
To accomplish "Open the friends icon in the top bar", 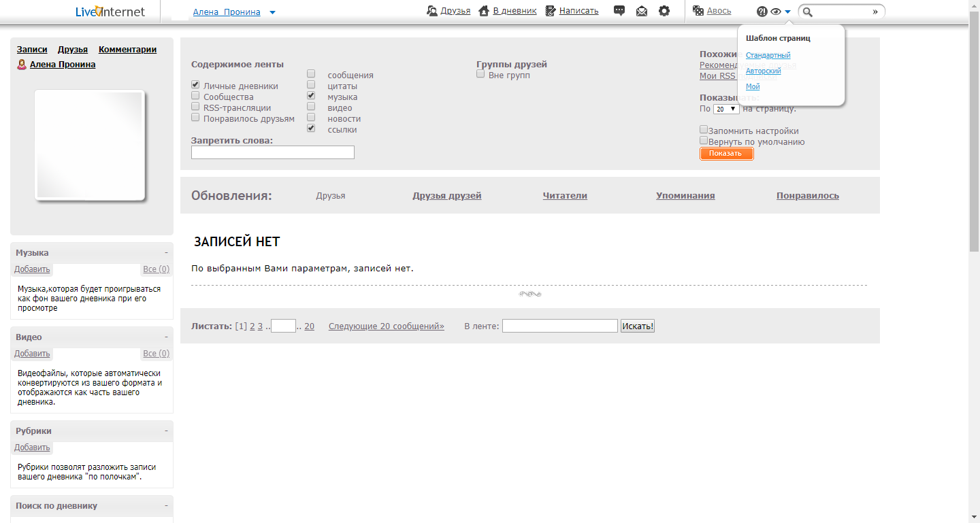I will click(431, 11).
